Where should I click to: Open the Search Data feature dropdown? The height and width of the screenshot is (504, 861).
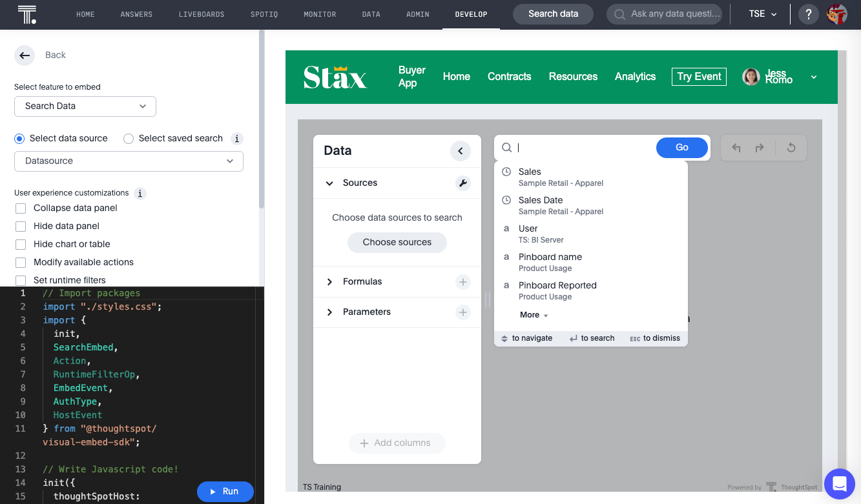point(85,106)
